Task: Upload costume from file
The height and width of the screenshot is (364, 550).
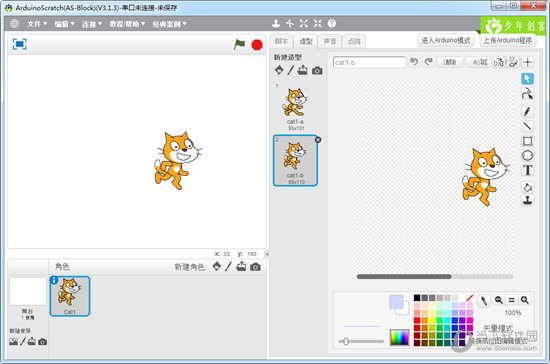Action: point(302,70)
